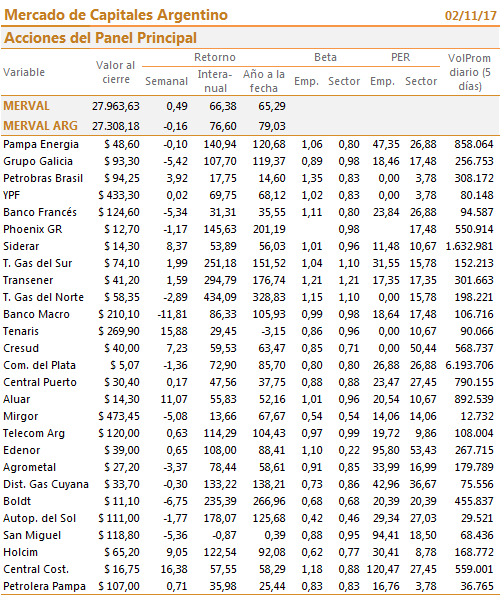Click the Acciones del Panel Principal heading
Viewport: 500px width, 595px height.
tap(100, 38)
